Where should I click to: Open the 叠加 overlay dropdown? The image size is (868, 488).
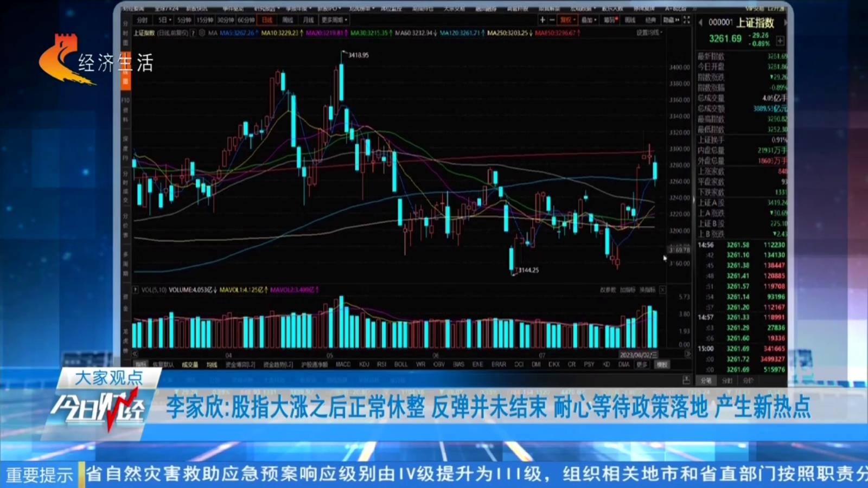[589, 20]
